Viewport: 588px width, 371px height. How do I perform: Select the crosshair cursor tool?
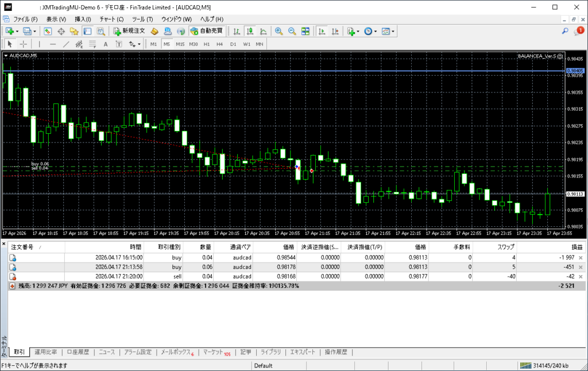[23, 44]
